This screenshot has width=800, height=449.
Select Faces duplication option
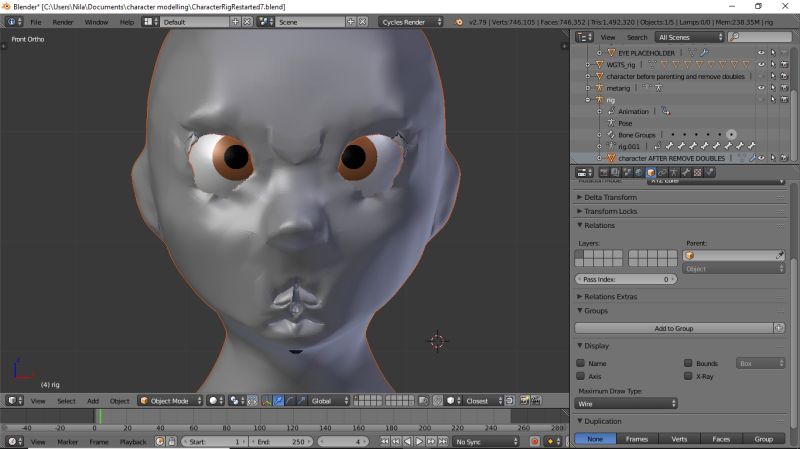[721, 439]
